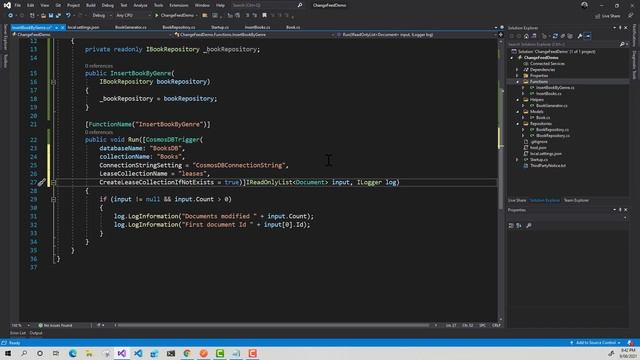Click the search magnifier in title bar
The height and width of the screenshot is (360, 640).
click(x=300, y=5)
